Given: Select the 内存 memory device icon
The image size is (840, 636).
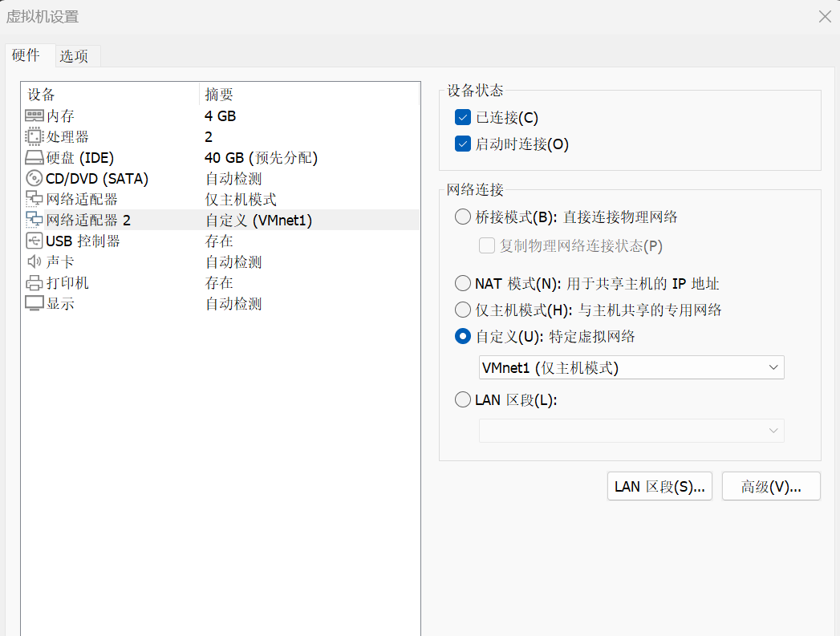Looking at the screenshot, I should [34, 116].
